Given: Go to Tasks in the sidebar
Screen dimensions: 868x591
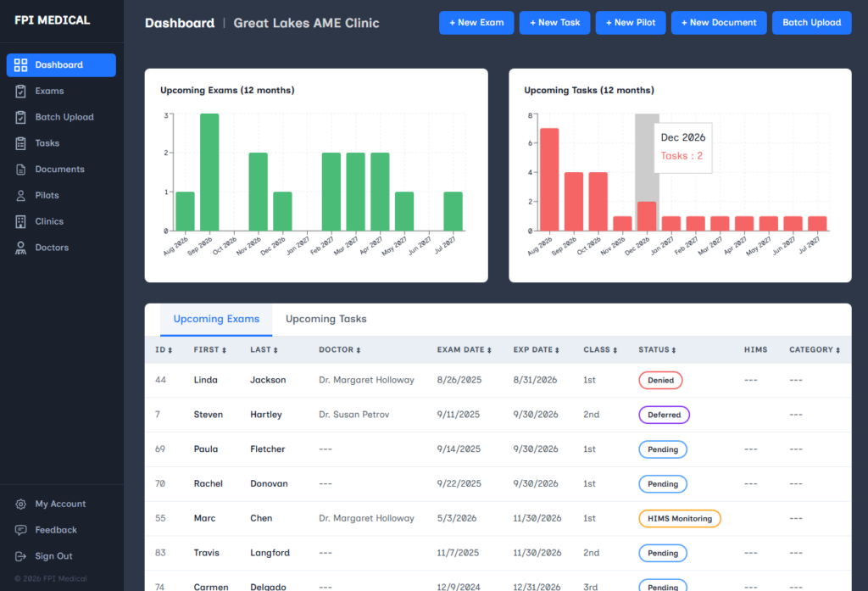Looking at the screenshot, I should pyautogui.click(x=61, y=143).
